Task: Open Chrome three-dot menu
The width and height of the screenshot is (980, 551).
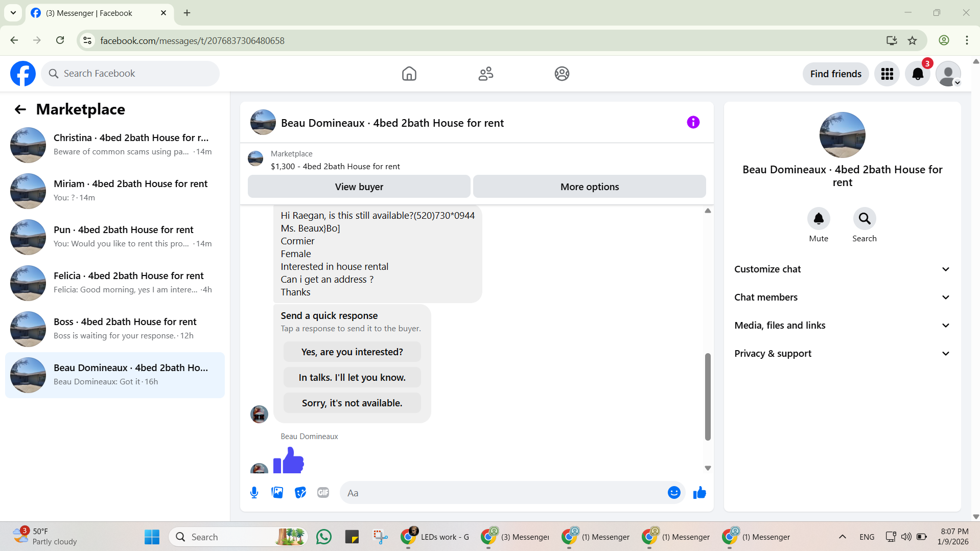Action: click(x=967, y=40)
